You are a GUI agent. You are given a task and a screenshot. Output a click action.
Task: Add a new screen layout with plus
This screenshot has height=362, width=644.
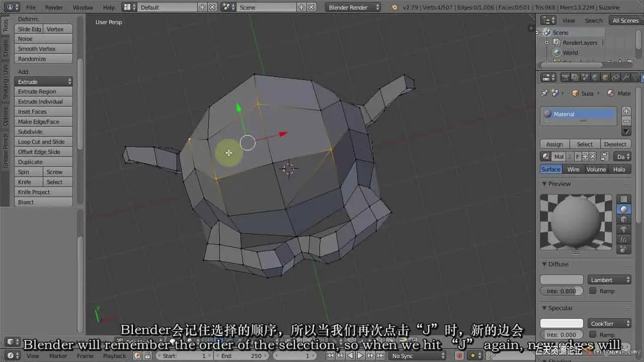(202, 7)
